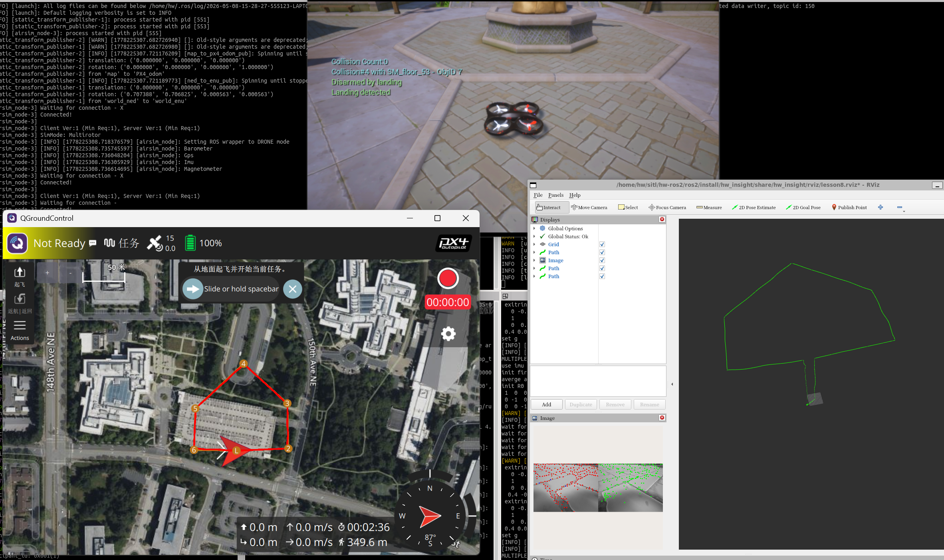The height and width of the screenshot is (560, 944).
Task: Select waypoint 4 on the map
Action: click(244, 364)
